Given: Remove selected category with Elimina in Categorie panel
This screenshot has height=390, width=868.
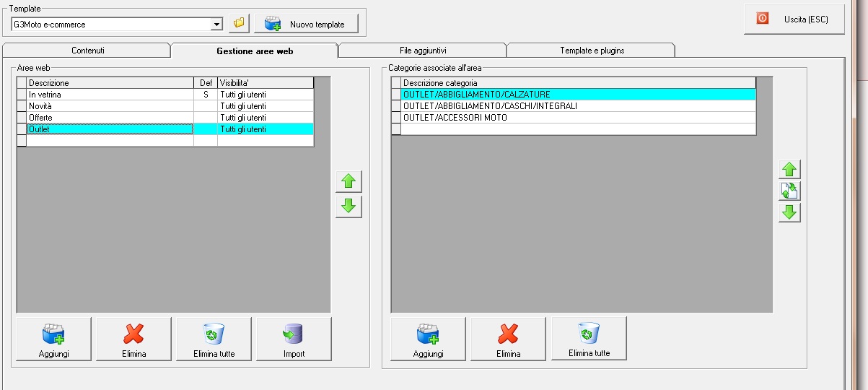Looking at the screenshot, I should [508, 338].
